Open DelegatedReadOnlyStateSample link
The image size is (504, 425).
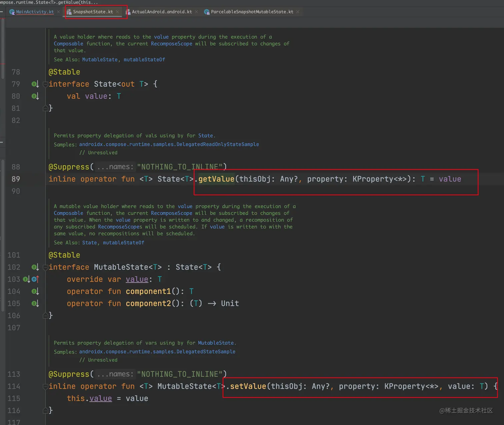point(169,144)
